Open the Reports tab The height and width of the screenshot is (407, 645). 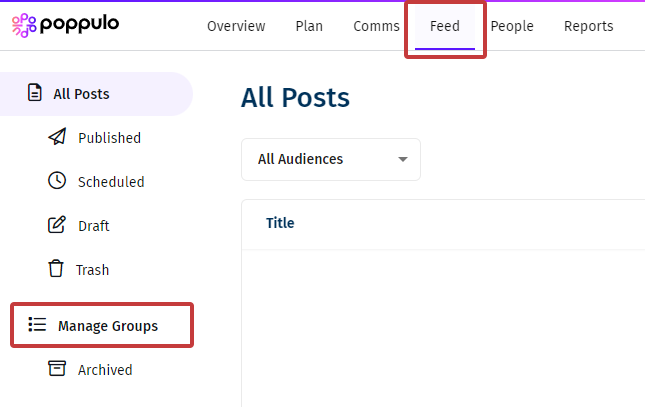(588, 26)
